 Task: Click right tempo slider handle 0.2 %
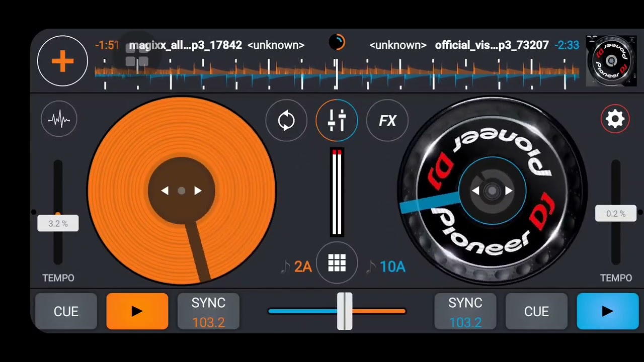tap(616, 213)
